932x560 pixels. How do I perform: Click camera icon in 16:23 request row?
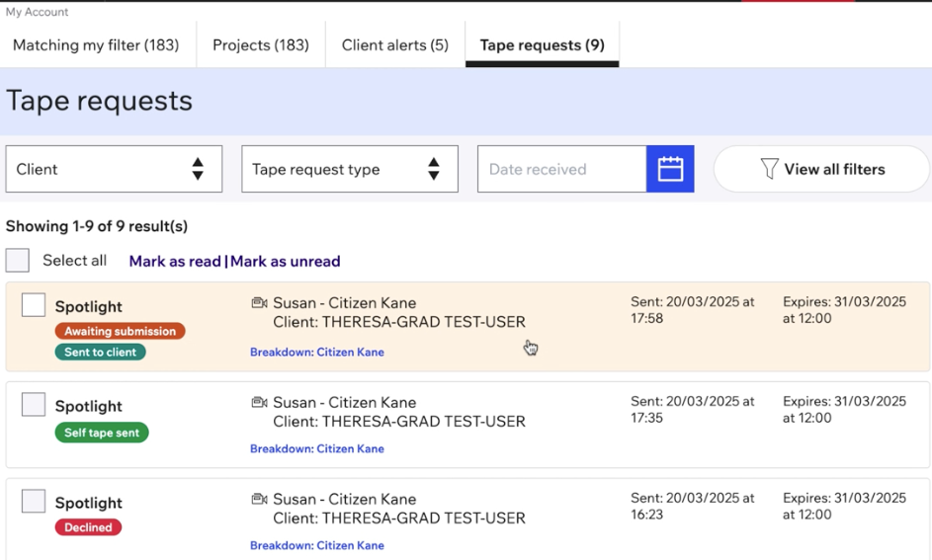coord(259,499)
